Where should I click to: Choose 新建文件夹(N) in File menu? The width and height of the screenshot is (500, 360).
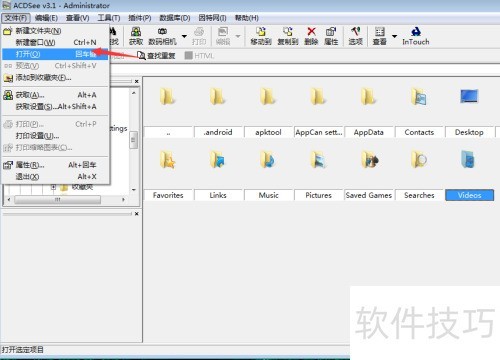coord(55,31)
